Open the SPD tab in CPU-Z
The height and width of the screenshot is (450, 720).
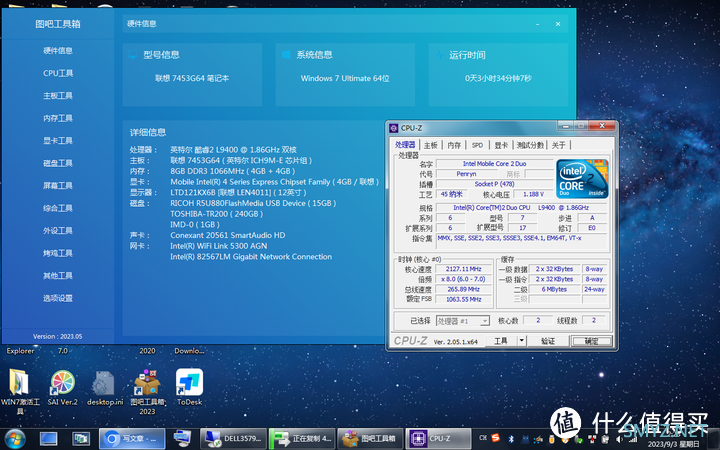click(x=478, y=145)
